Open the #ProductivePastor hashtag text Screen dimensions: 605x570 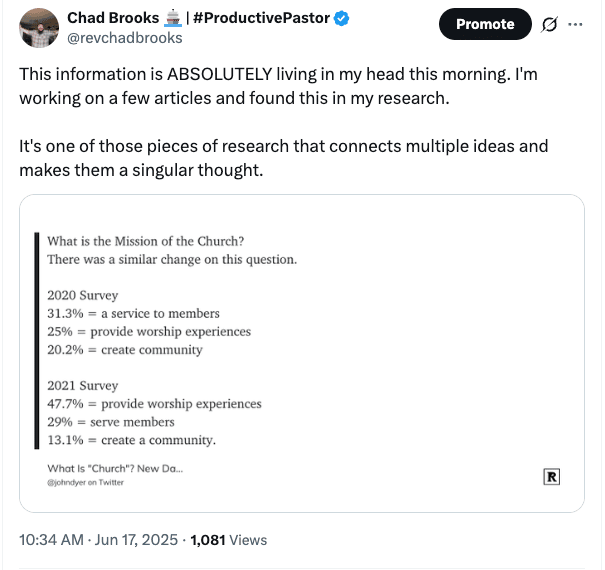coord(261,18)
